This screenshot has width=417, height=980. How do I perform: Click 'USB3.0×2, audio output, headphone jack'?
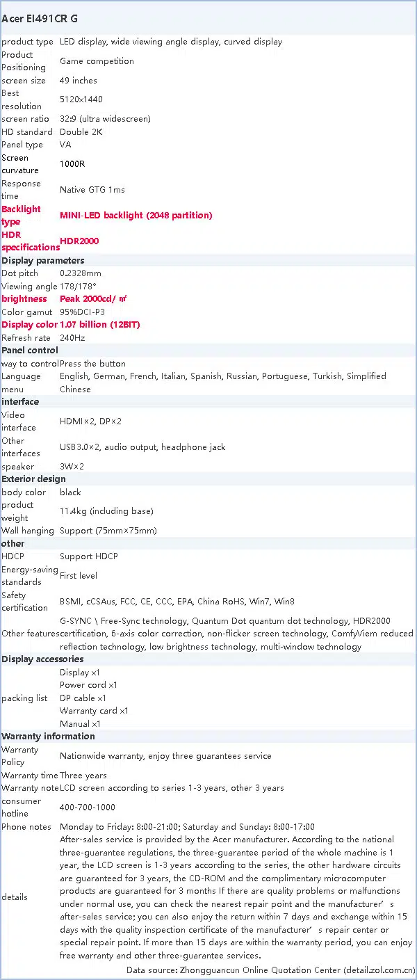click(x=142, y=447)
